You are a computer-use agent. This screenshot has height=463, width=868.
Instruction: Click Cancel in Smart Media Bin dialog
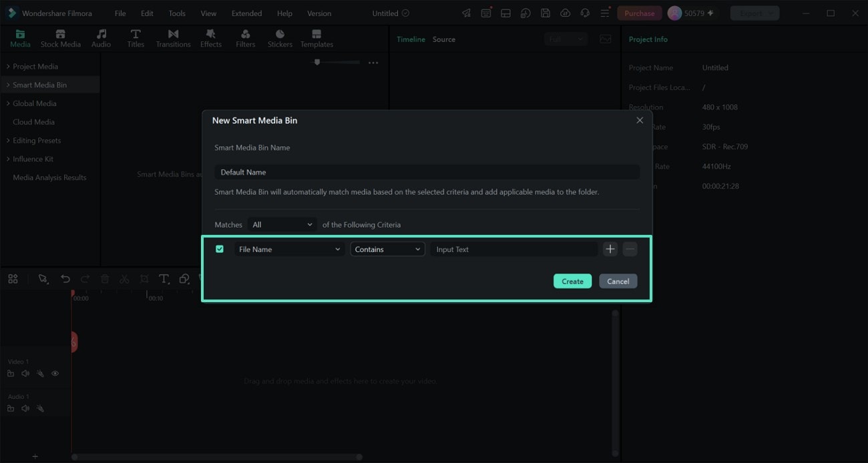tap(618, 281)
